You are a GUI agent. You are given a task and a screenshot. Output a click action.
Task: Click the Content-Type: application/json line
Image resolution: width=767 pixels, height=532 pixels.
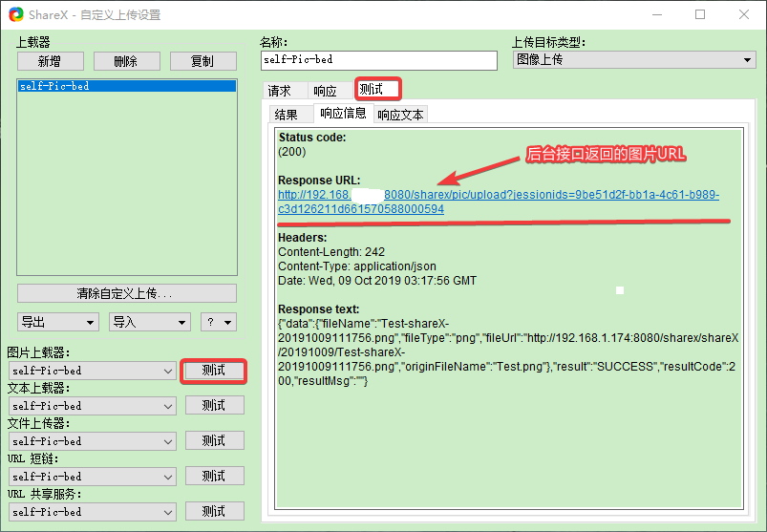pyautogui.click(x=357, y=266)
